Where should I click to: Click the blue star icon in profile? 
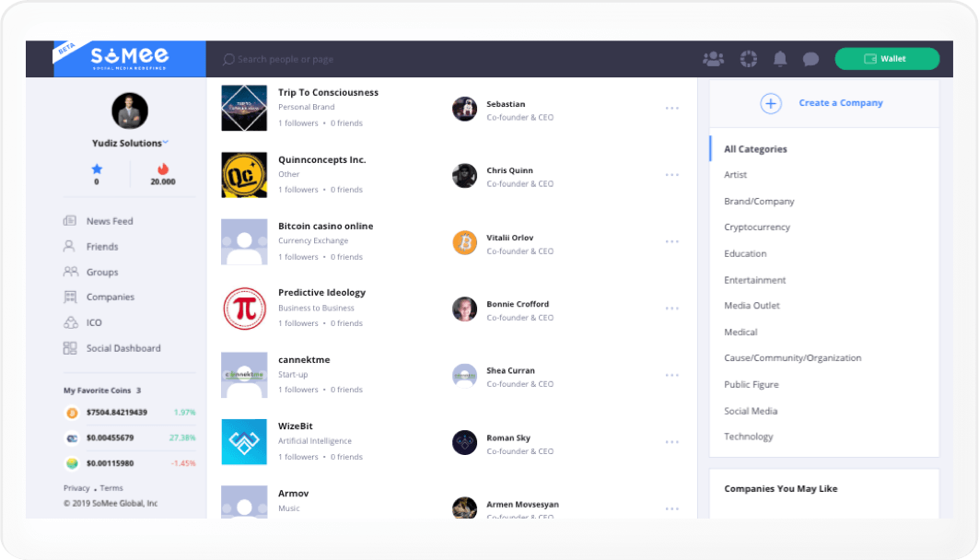pyautogui.click(x=97, y=169)
